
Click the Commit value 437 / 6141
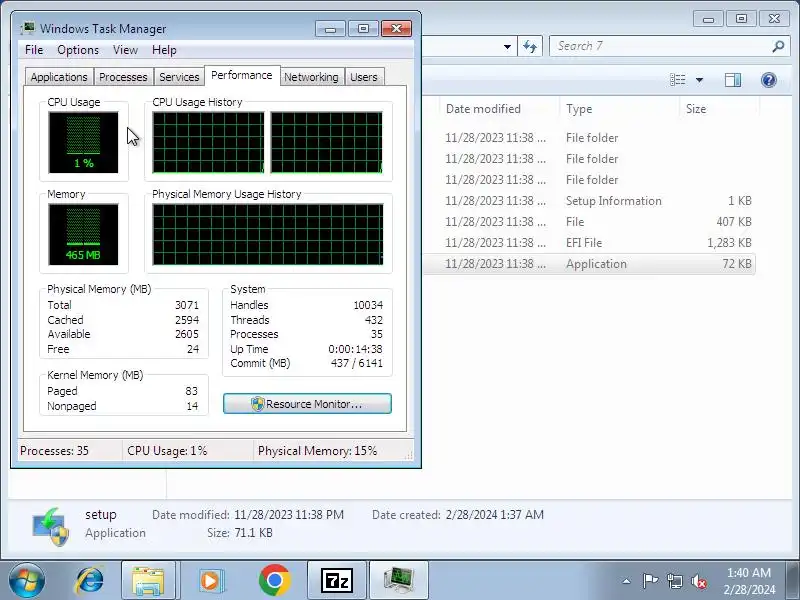point(357,363)
